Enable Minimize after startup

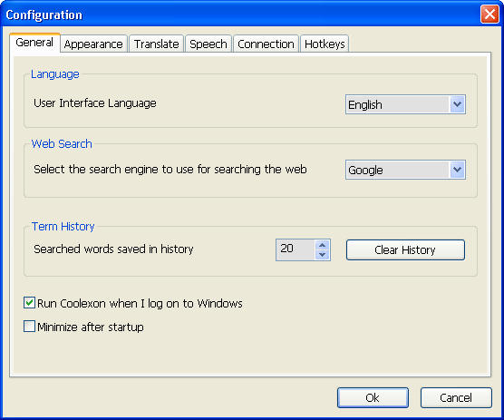coord(29,326)
